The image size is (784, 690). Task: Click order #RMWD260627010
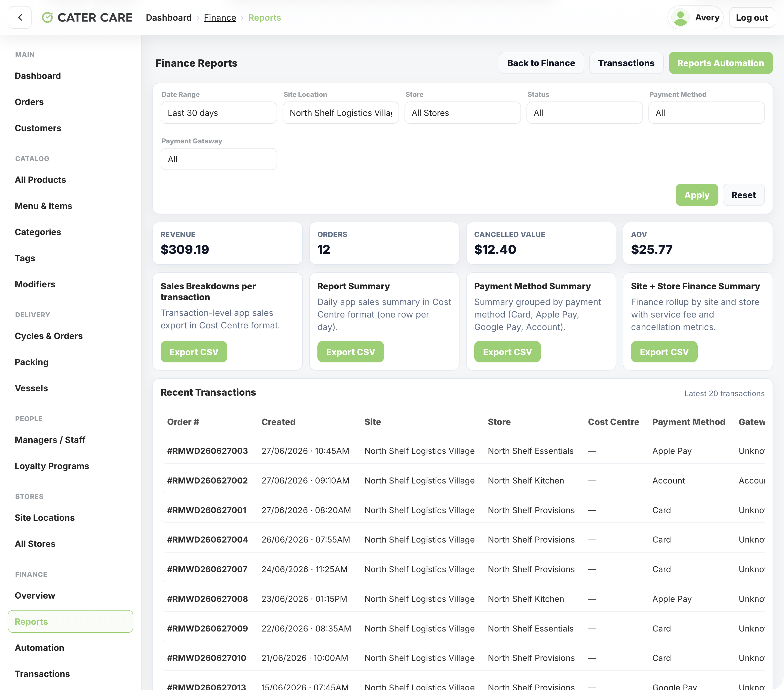click(x=207, y=658)
